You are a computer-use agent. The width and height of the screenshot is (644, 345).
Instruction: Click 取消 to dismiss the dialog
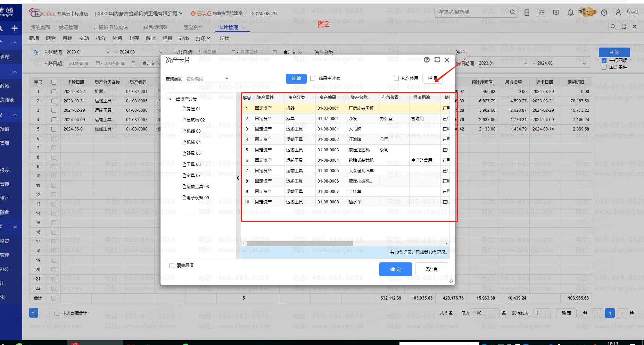[432, 269]
